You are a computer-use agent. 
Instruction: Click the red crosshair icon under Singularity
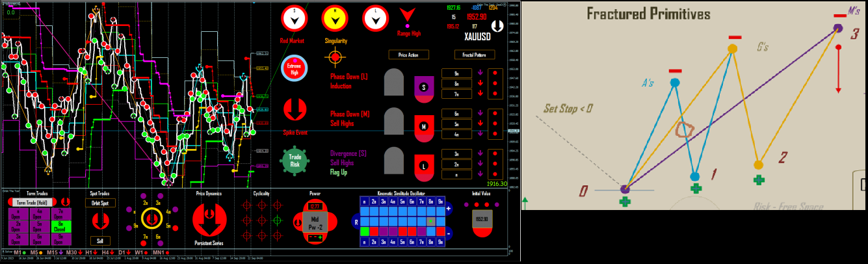335,58
